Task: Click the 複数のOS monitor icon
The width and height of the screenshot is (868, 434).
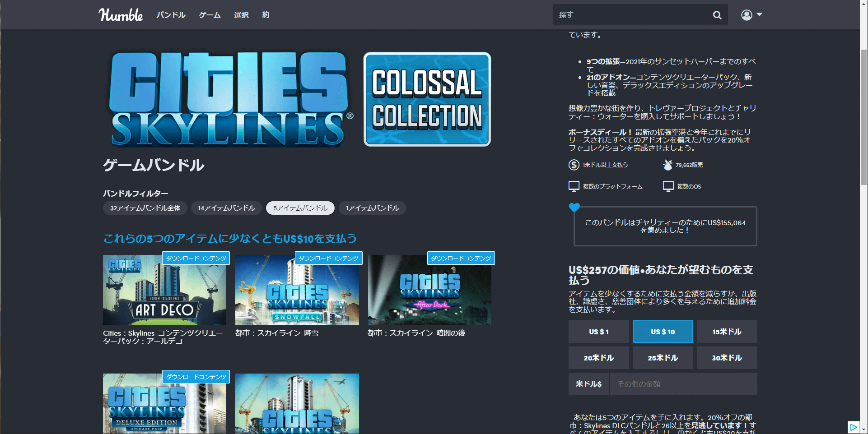Action: [x=668, y=186]
